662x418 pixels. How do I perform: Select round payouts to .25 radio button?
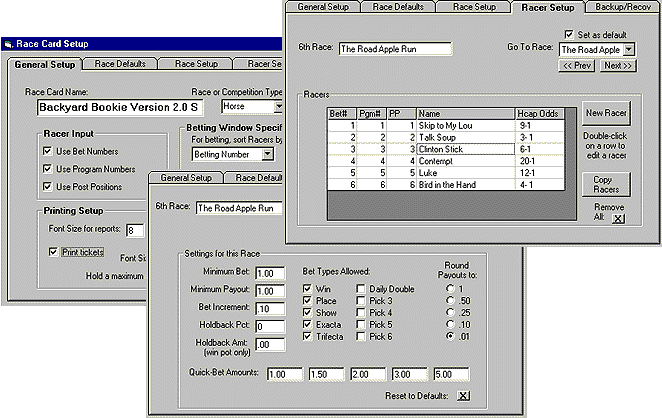tap(450, 312)
